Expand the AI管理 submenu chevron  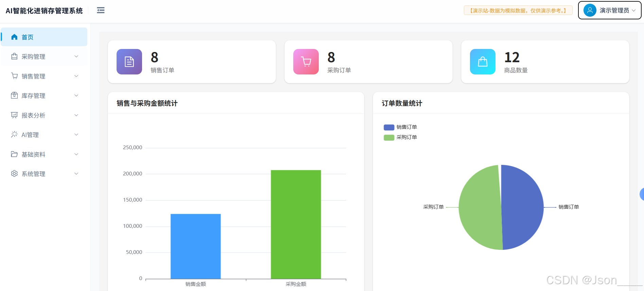pos(76,135)
